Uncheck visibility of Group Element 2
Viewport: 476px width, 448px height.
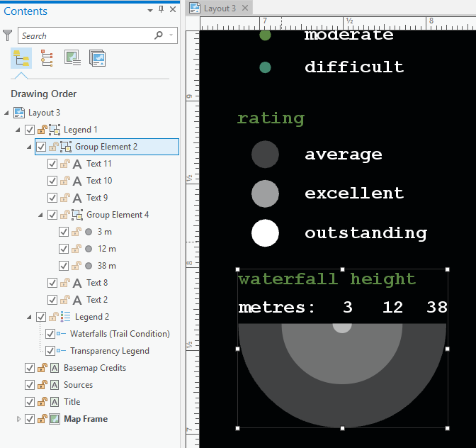pos(41,147)
